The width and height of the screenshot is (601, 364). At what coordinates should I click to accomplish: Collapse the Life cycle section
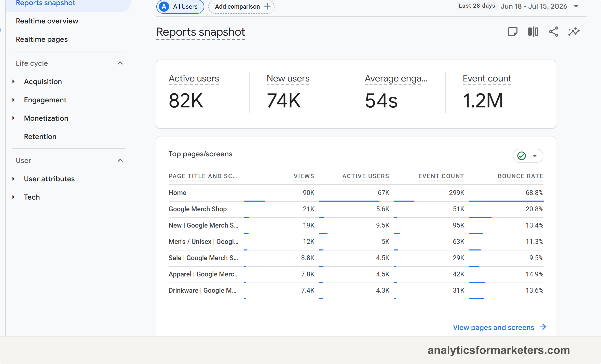(120, 63)
